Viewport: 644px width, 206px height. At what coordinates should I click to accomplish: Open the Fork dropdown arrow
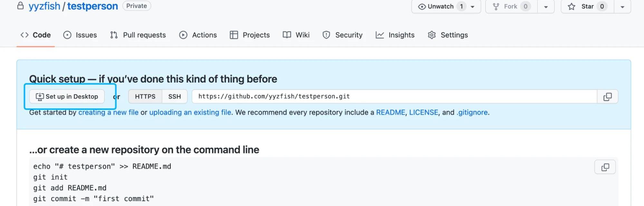click(x=546, y=7)
